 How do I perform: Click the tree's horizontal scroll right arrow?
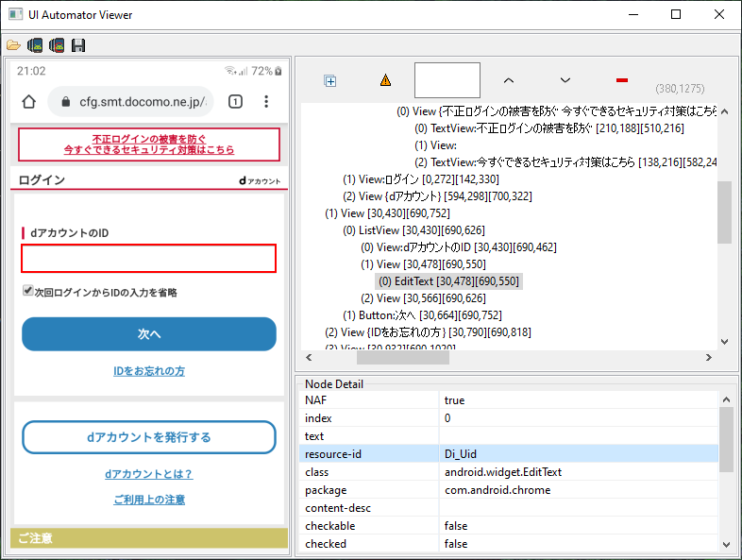(708, 357)
